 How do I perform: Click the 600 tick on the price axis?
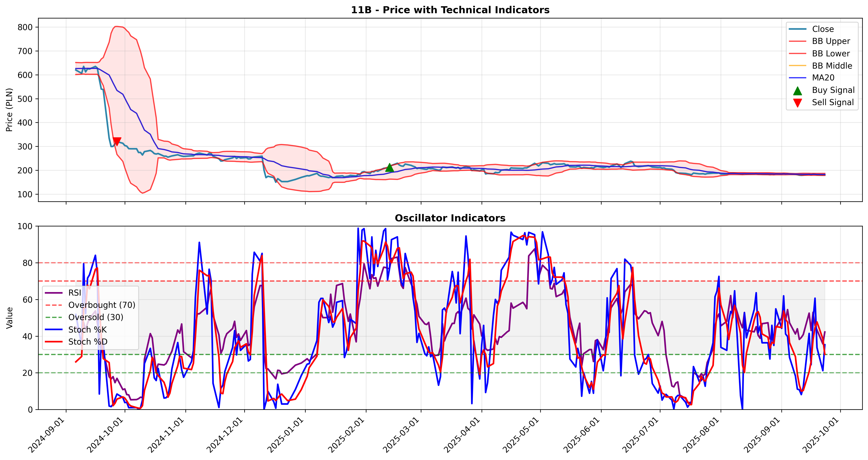pyautogui.click(x=25, y=75)
